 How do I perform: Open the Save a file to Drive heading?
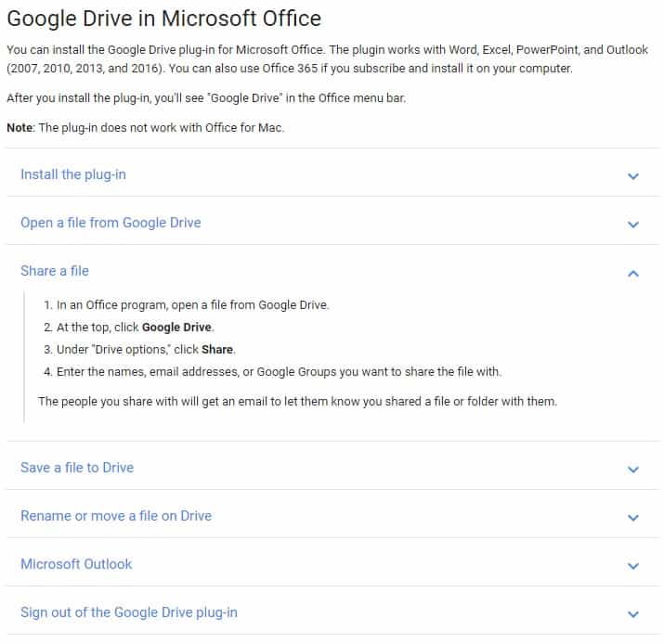(x=77, y=468)
